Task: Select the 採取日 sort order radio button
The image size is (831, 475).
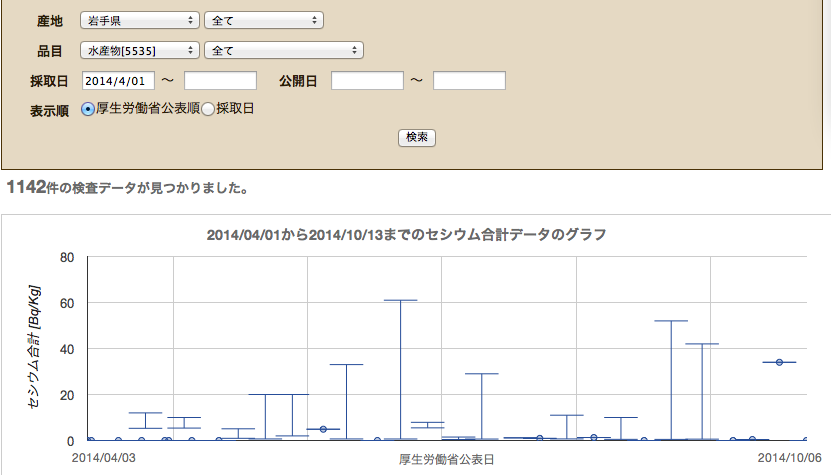Action: [209, 109]
